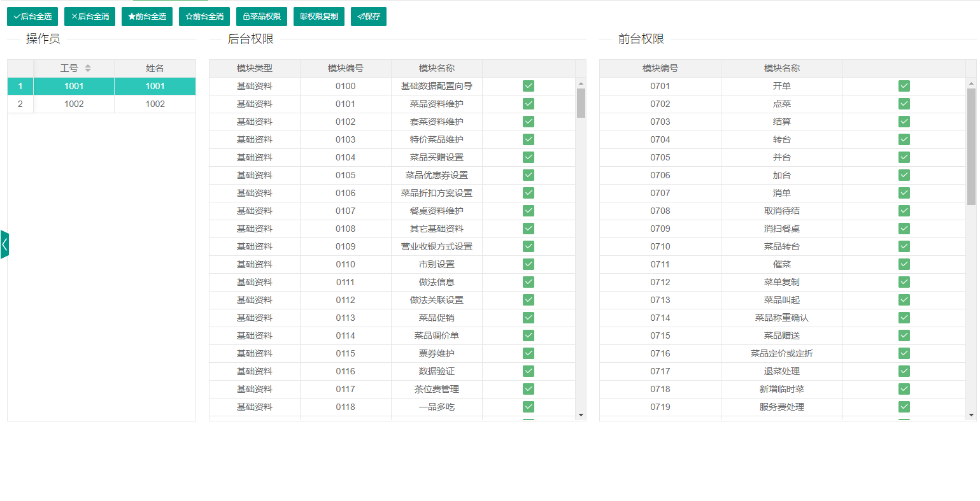Click the 前台权限 scrollbar thumb
This screenshot has height=501, width=980.
[971, 146]
